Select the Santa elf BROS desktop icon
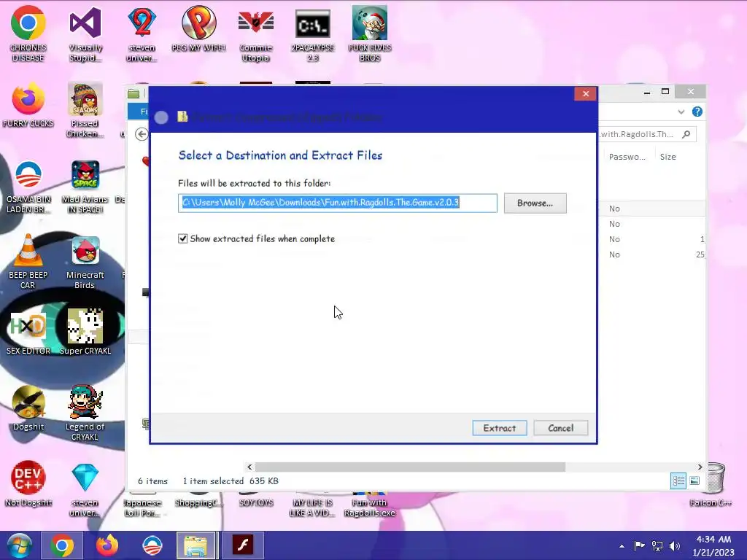The height and width of the screenshot is (560, 747). 370,34
